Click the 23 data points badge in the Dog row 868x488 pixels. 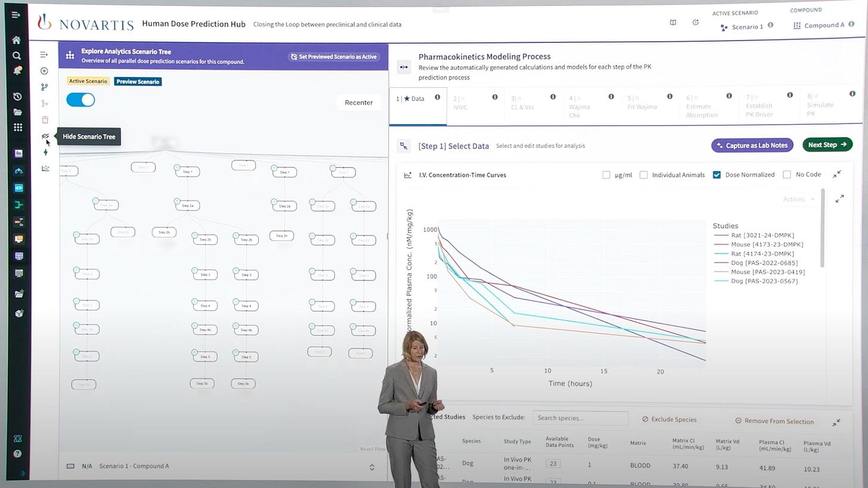coord(553,464)
